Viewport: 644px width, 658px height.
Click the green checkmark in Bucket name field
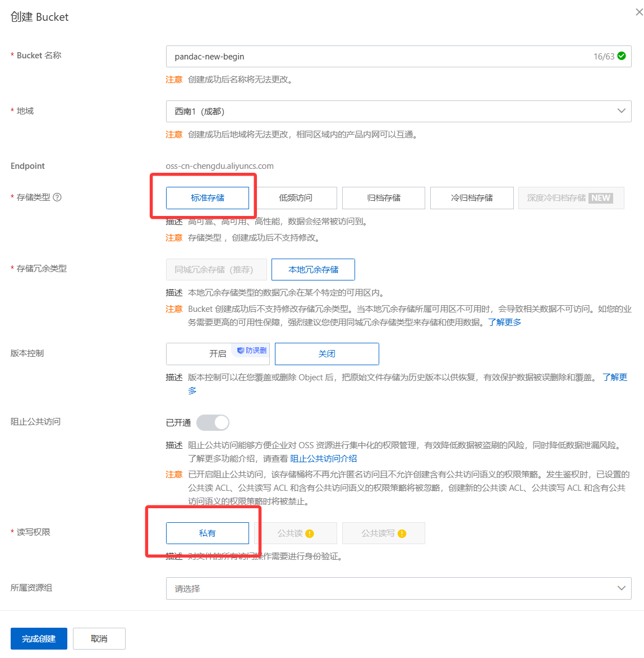pyautogui.click(x=622, y=56)
